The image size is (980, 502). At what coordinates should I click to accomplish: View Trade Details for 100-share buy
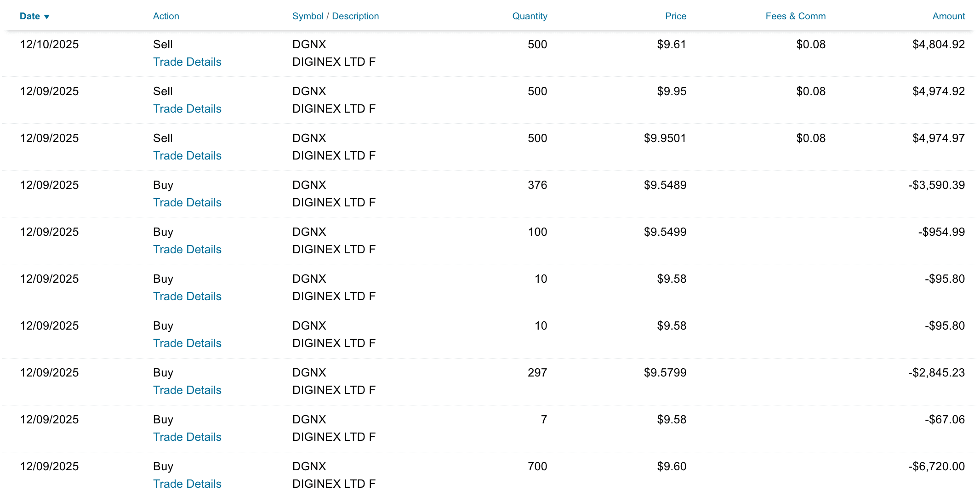[187, 250]
